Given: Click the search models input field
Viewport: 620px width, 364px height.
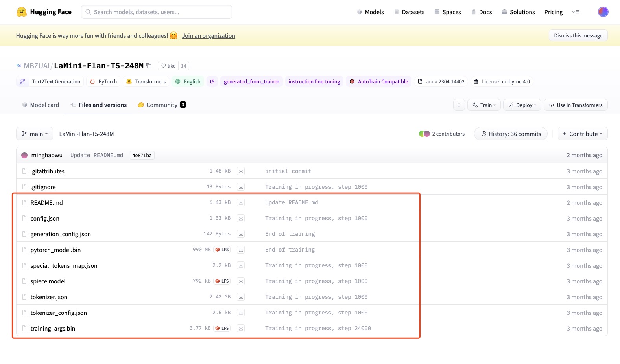Looking at the screenshot, I should pos(157,12).
